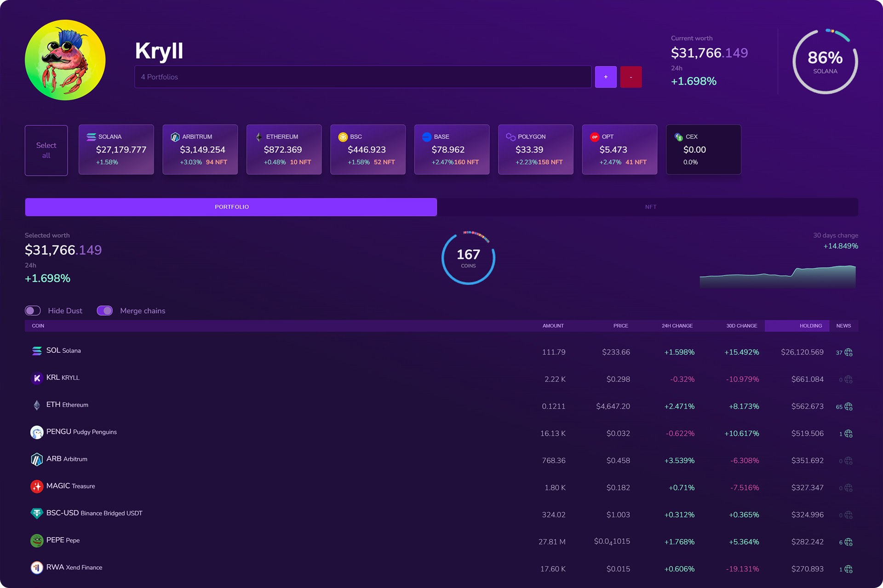Click the PEPE coin frog icon
The width and height of the screenshot is (883, 588).
[37, 541]
